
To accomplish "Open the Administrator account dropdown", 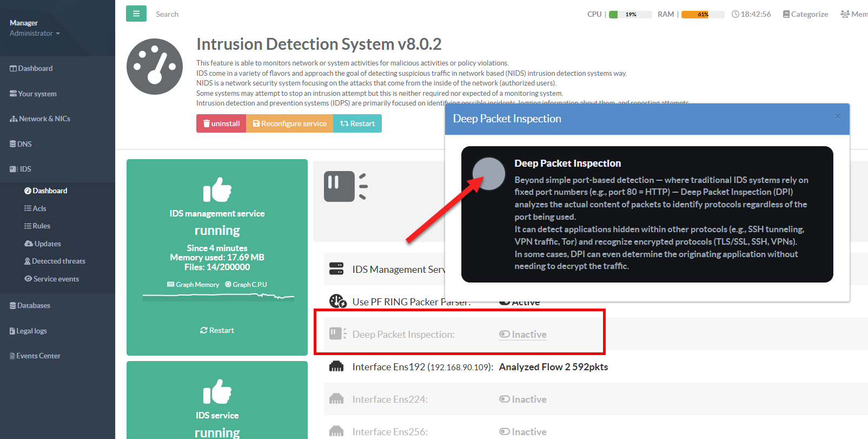I will (35, 34).
